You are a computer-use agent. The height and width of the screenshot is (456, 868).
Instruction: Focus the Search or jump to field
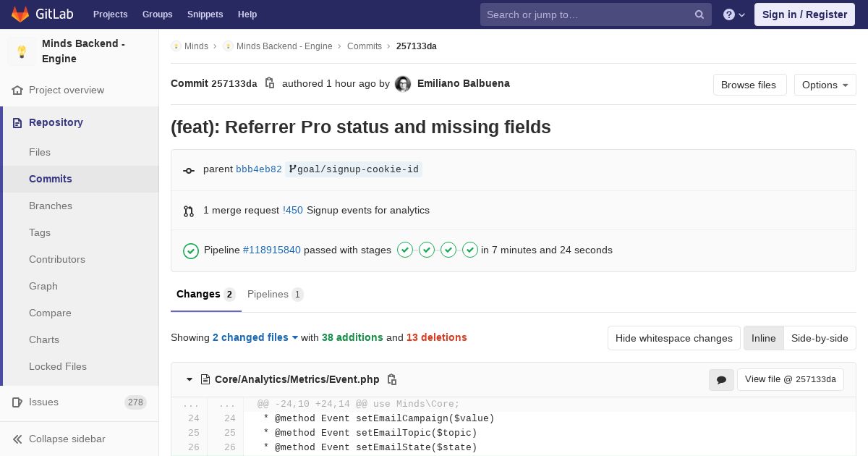[x=586, y=14]
